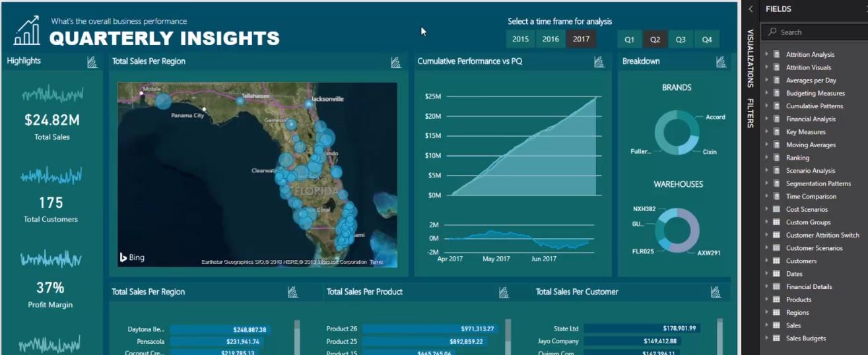Collapse the Fields pane with the chevron
Image resolution: width=868 pixels, height=355 pixels.
coord(751,9)
